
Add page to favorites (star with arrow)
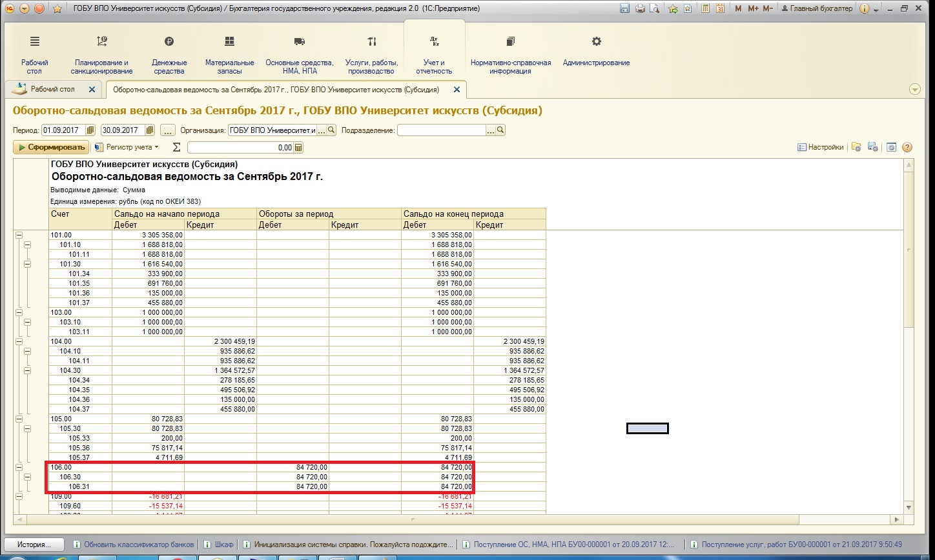pyautogui.click(x=673, y=8)
